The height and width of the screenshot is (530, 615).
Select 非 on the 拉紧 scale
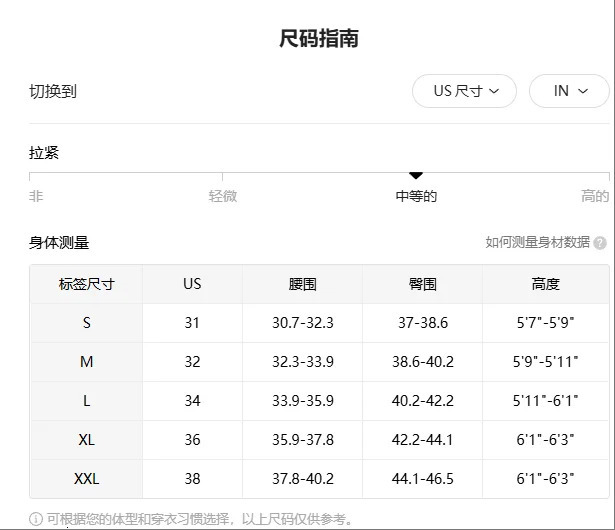36,196
